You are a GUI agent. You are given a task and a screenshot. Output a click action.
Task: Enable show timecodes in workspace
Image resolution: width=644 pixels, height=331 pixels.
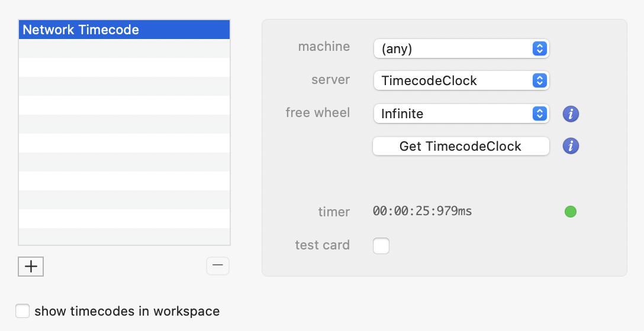[x=22, y=311]
